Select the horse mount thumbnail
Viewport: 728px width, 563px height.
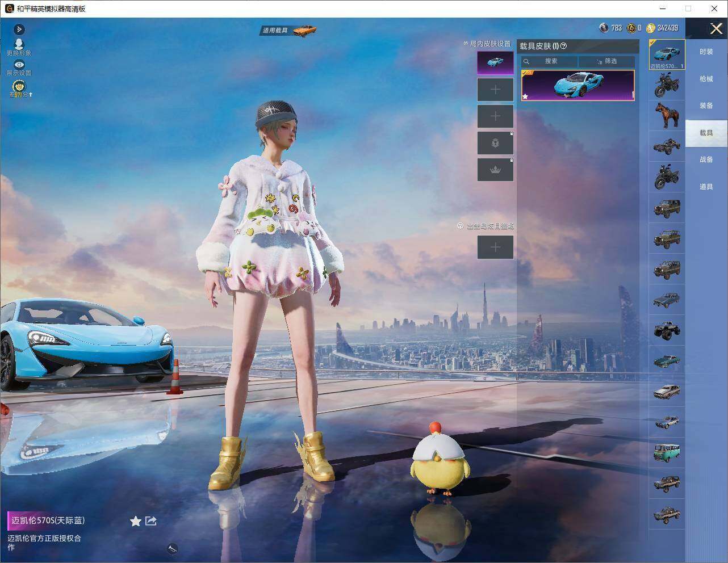667,115
